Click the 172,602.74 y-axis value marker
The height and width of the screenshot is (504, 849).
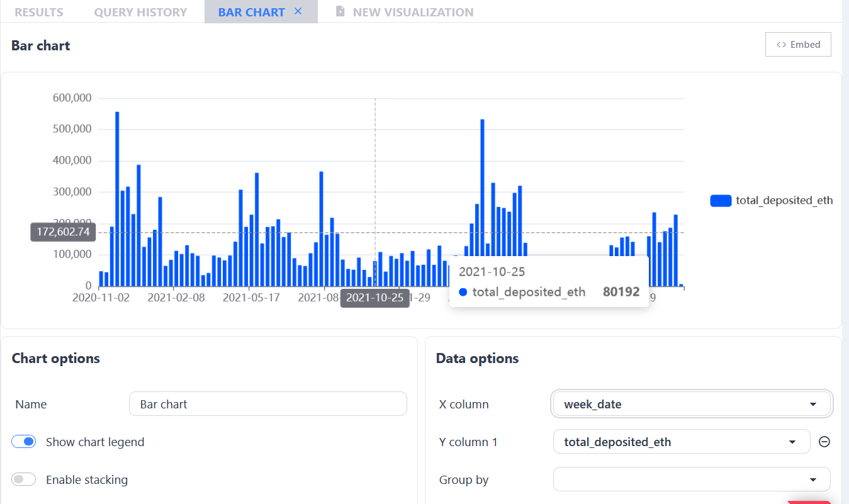point(63,232)
